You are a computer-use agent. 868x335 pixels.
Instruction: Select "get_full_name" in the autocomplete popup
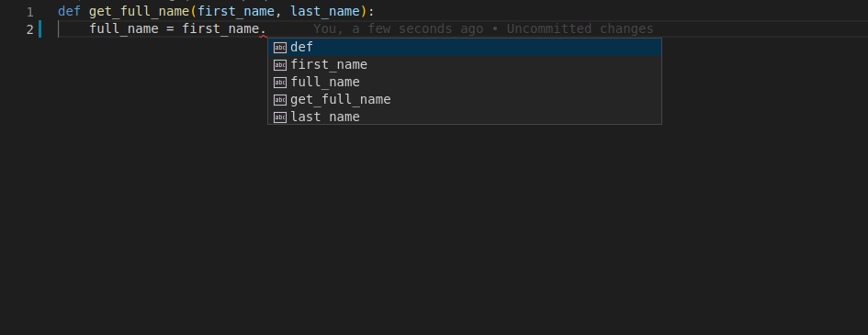[465, 99]
